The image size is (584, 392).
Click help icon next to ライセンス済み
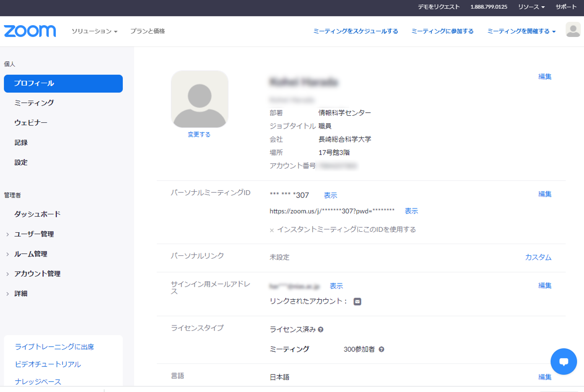tap(321, 330)
